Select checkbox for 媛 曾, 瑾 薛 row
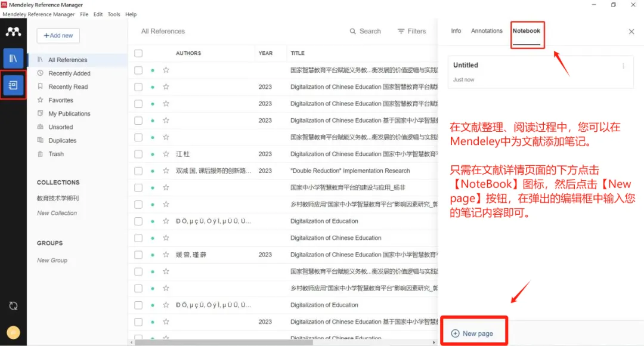 pyautogui.click(x=138, y=255)
